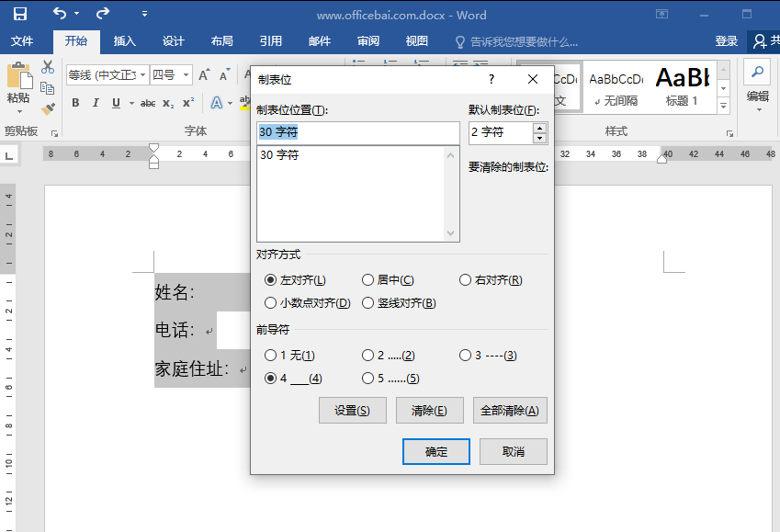
Task: Switch to the 引用 tab
Action: [x=271, y=41]
